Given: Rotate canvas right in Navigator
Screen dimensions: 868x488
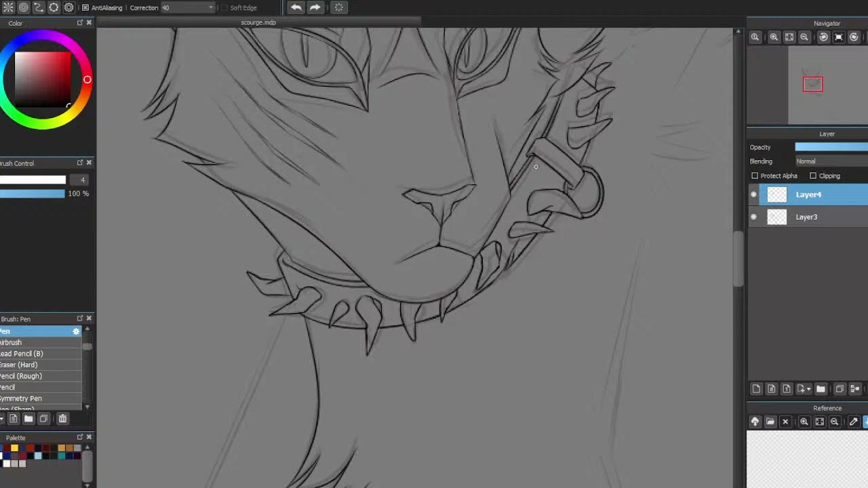Looking at the screenshot, I should point(854,37).
